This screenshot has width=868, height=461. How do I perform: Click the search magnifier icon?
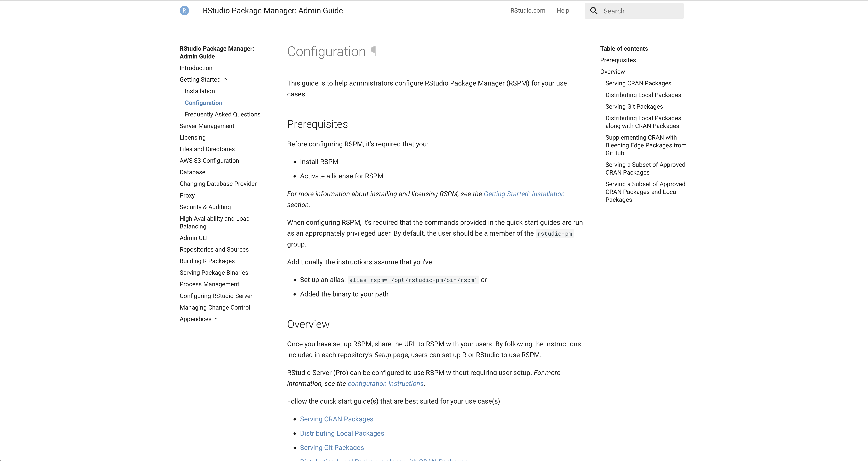point(593,10)
